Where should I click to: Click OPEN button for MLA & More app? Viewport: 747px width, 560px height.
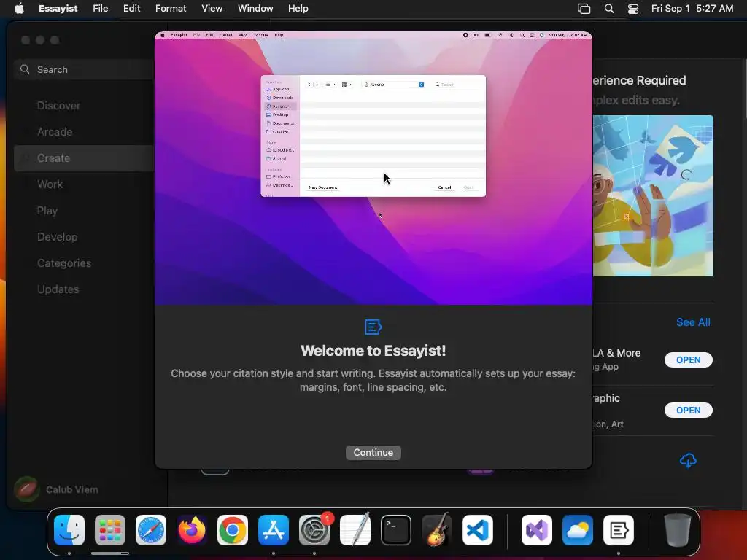pos(689,360)
